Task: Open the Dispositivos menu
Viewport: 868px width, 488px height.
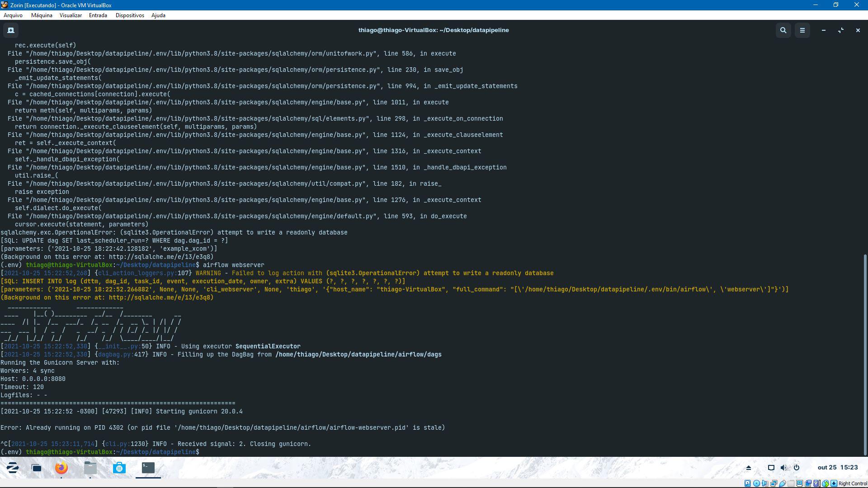Action: tap(130, 15)
